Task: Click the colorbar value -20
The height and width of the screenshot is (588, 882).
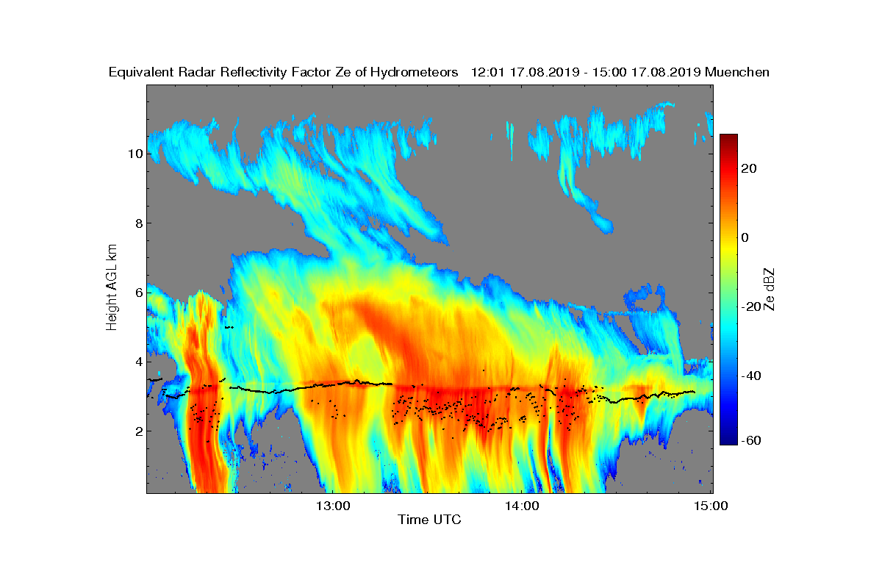Action: (752, 306)
